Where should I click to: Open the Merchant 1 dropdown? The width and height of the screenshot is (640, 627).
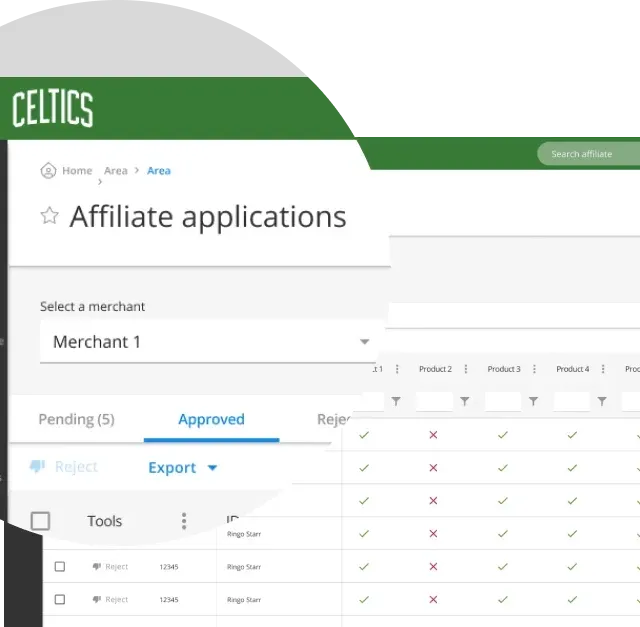(208, 342)
